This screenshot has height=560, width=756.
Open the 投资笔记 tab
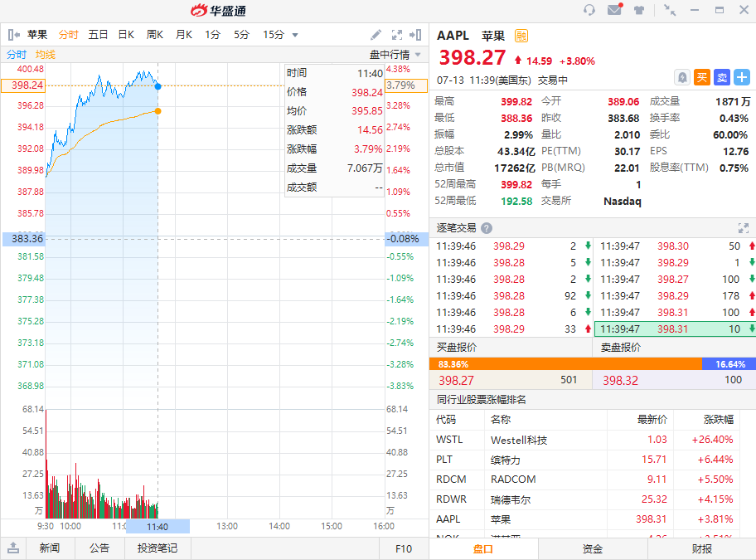[157, 548]
